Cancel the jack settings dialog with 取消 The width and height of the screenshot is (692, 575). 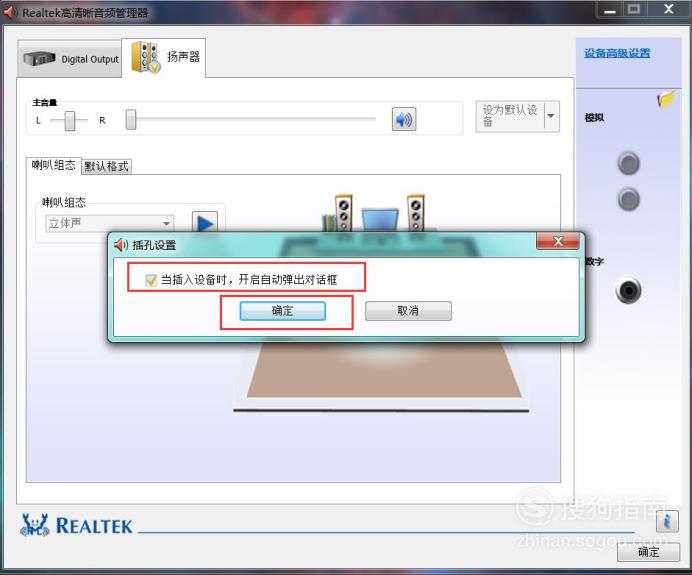tap(408, 311)
